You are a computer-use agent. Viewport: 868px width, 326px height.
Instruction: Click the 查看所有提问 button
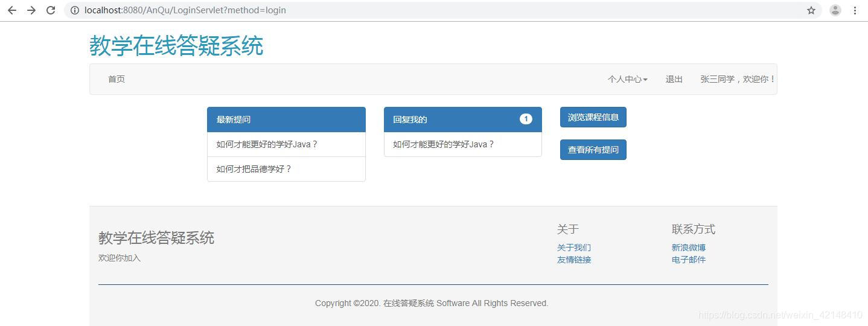[x=593, y=150]
